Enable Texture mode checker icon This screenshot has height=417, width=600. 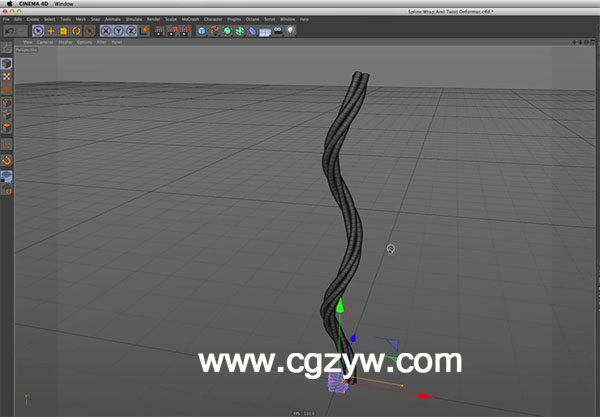point(7,77)
